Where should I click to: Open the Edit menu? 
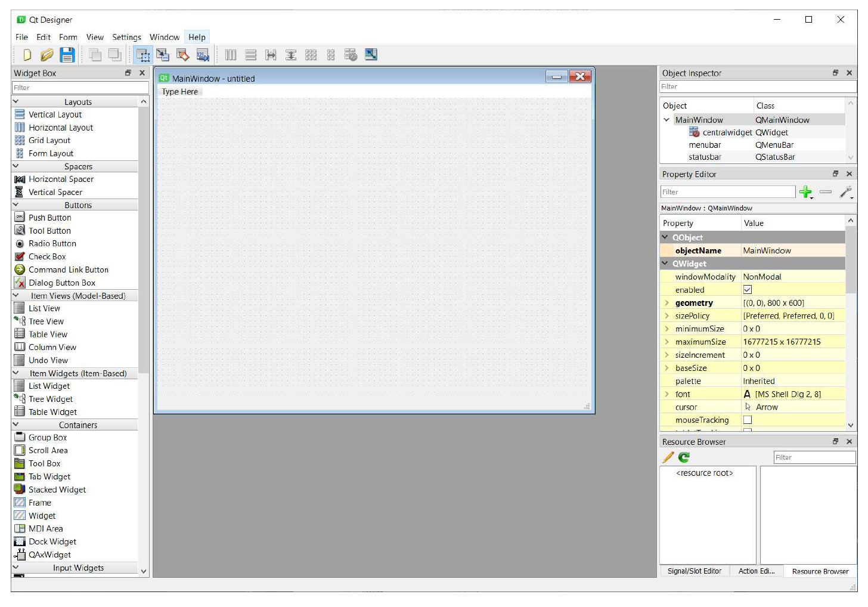tap(44, 37)
